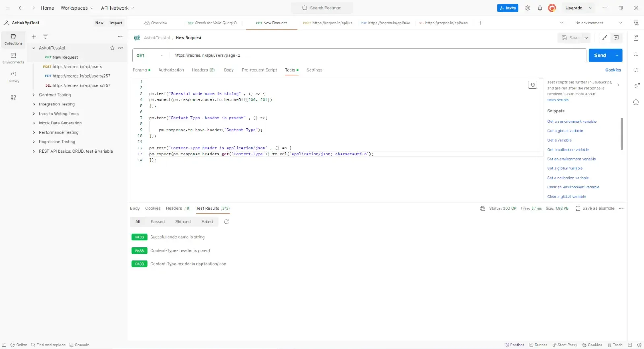The image size is (644, 349).
Task: Open the GET method dropdown
Action: pyautogui.click(x=150, y=56)
